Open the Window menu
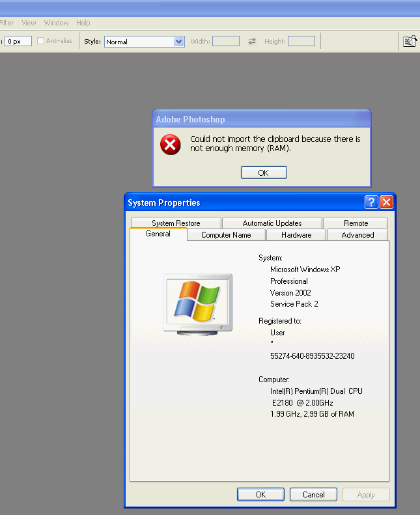 pyautogui.click(x=56, y=23)
